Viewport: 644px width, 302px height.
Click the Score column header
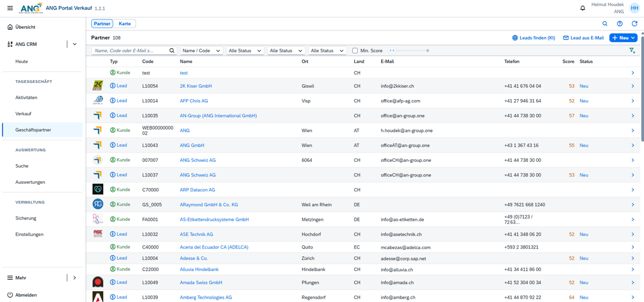coord(568,61)
